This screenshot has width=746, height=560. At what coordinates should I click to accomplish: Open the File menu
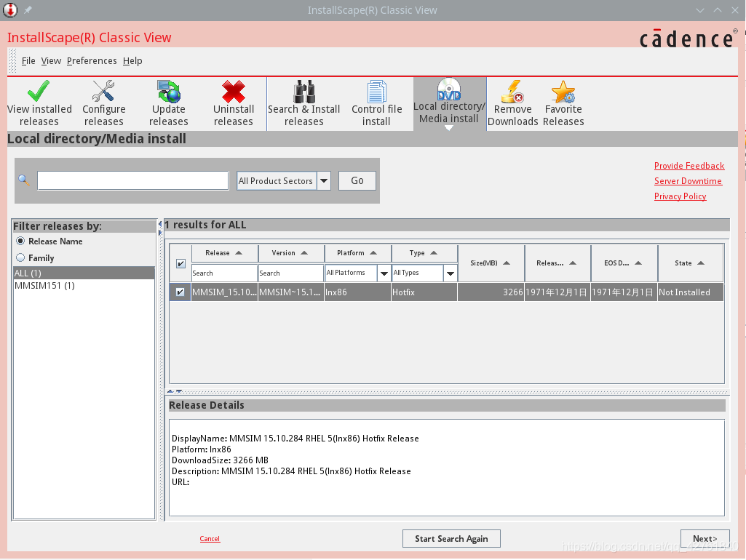(28, 61)
